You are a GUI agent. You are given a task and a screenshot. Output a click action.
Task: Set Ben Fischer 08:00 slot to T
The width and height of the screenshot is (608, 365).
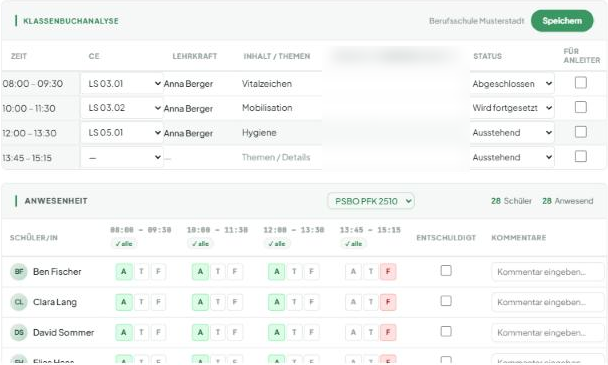tap(141, 272)
